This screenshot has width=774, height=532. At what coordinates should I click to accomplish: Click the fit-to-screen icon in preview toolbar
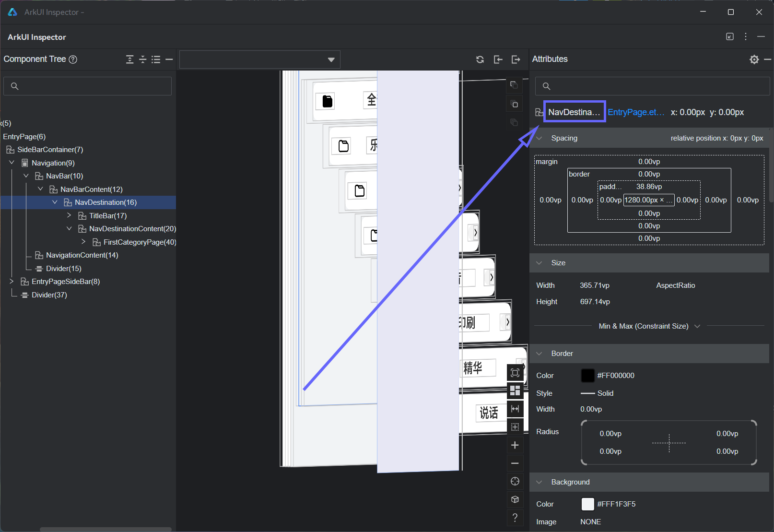click(x=515, y=373)
